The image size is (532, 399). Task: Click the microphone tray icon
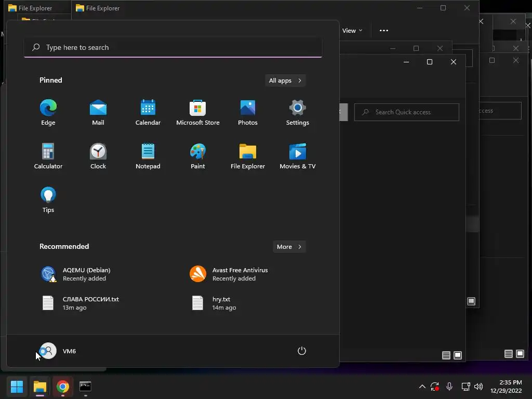tap(449, 387)
